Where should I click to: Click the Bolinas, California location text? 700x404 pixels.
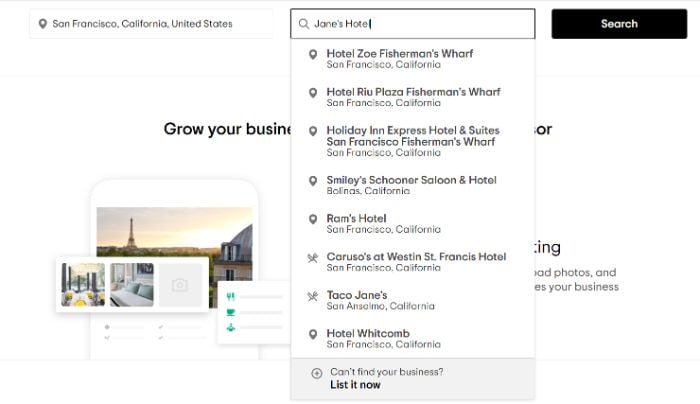(x=368, y=191)
